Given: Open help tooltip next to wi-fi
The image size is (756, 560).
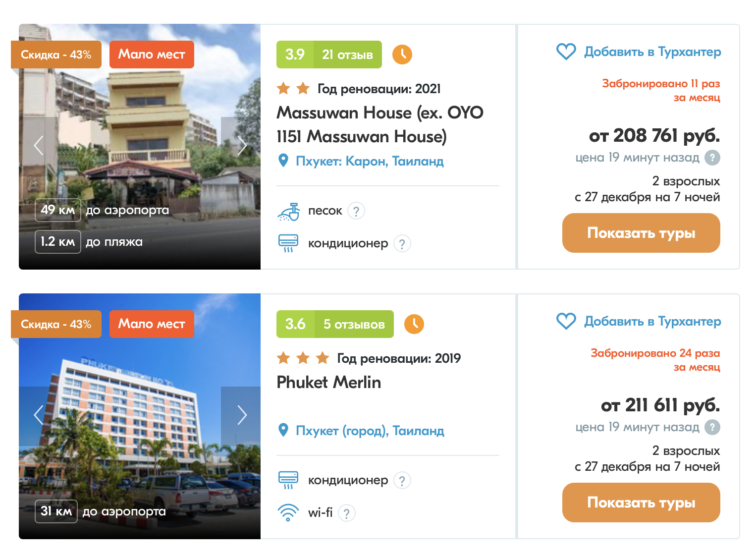Looking at the screenshot, I should (347, 513).
